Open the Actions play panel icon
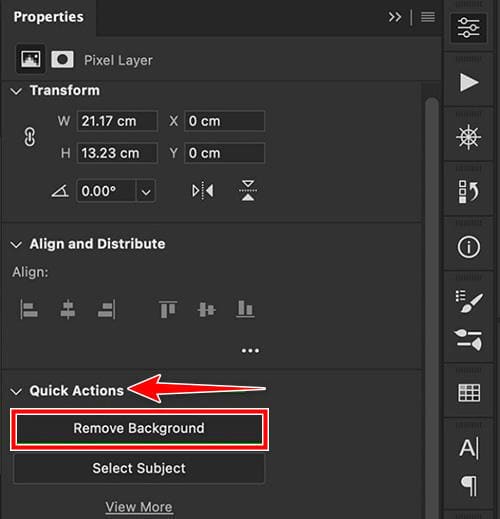 tap(469, 82)
